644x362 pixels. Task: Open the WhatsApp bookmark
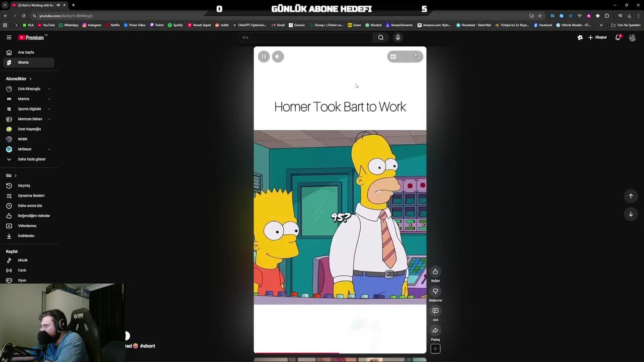(68, 25)
